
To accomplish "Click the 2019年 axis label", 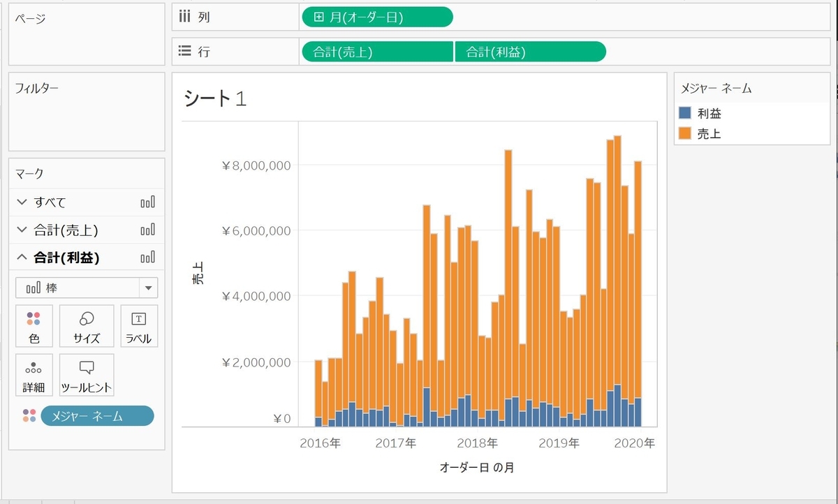I will pyautogui.click(x=559, y=443).
